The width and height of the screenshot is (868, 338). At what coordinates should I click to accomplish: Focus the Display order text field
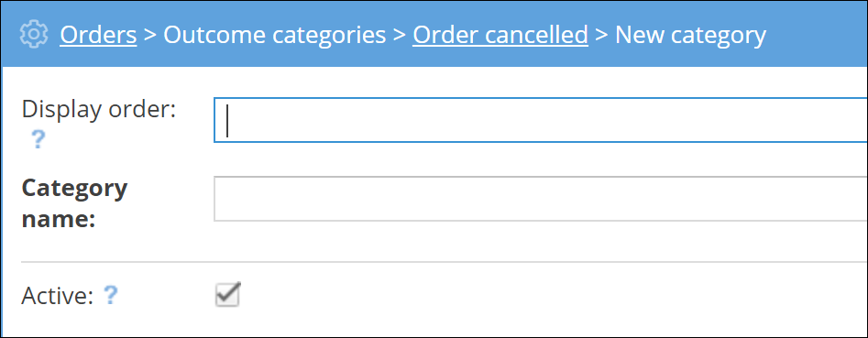(x=540, y=120)
